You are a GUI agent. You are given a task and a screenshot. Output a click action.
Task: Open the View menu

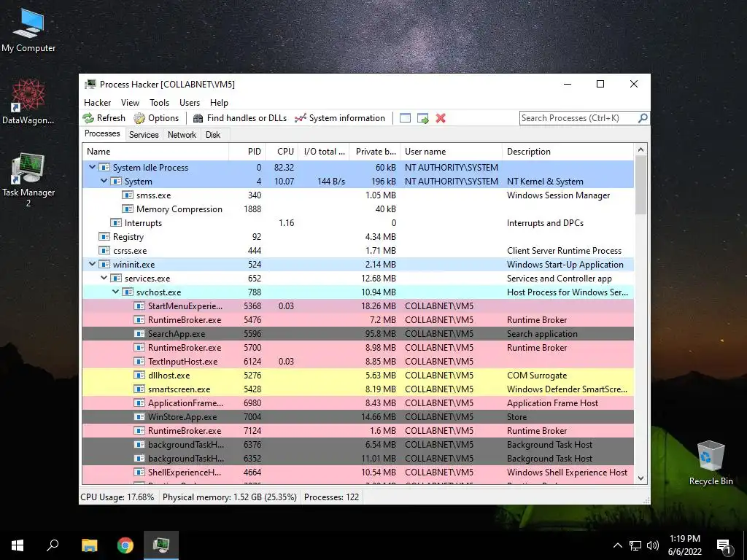point(130,103)
